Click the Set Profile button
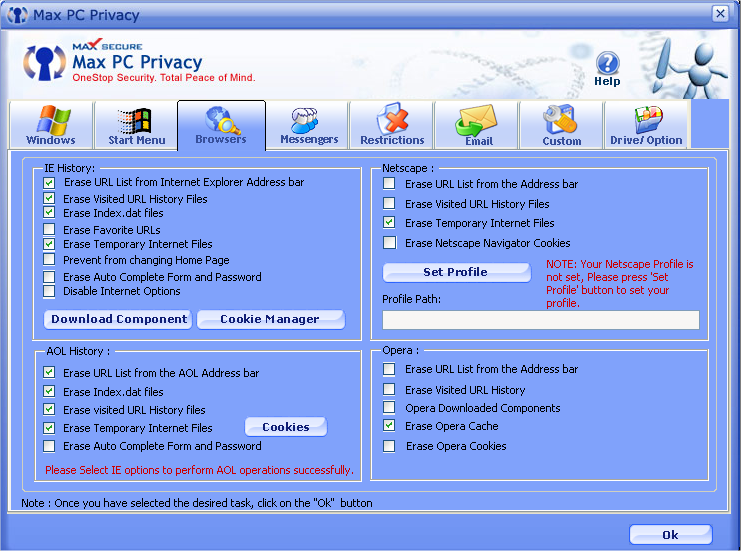The image size is (741, 551). click(457, 273)
